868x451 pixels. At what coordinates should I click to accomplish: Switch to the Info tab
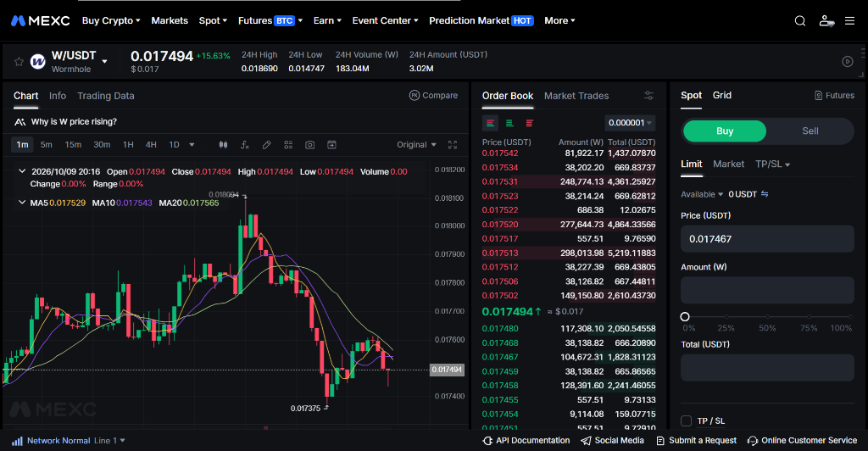58,96
